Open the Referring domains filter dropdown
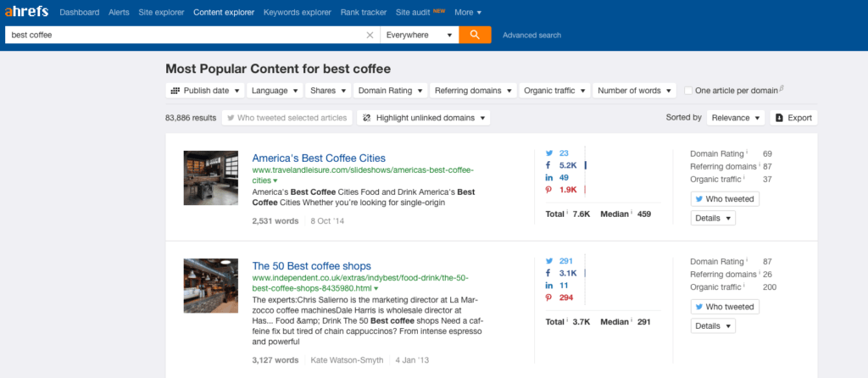This screenshot has height=378, width=868. click(473, 91)
